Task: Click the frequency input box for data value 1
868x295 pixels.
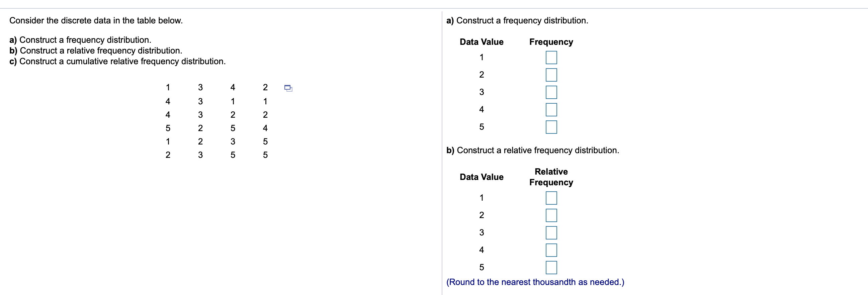Action: [x=551, y=58]
